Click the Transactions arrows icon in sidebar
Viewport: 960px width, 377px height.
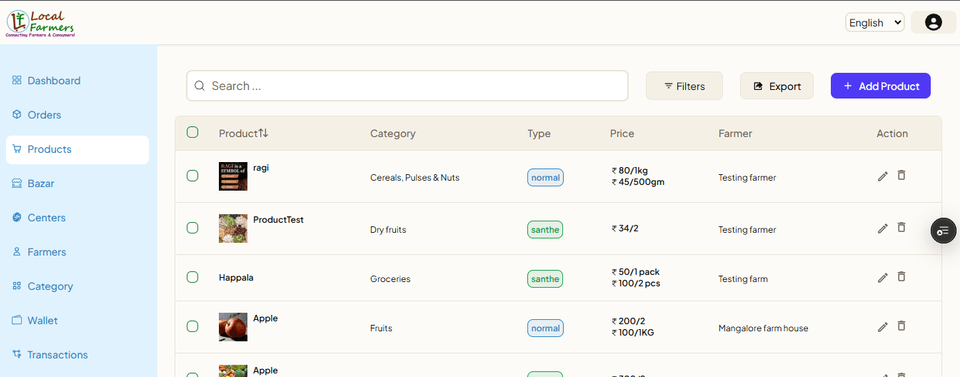point(17,355)
